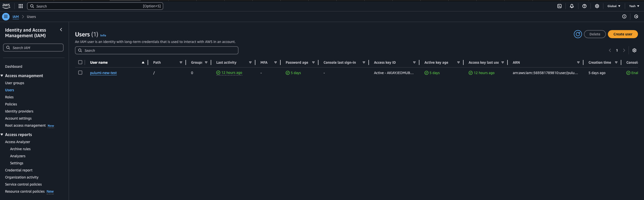Open the info panel icon near breadcrumb
The width and height of the screenshot is (644, 200).
pos(624,16)
